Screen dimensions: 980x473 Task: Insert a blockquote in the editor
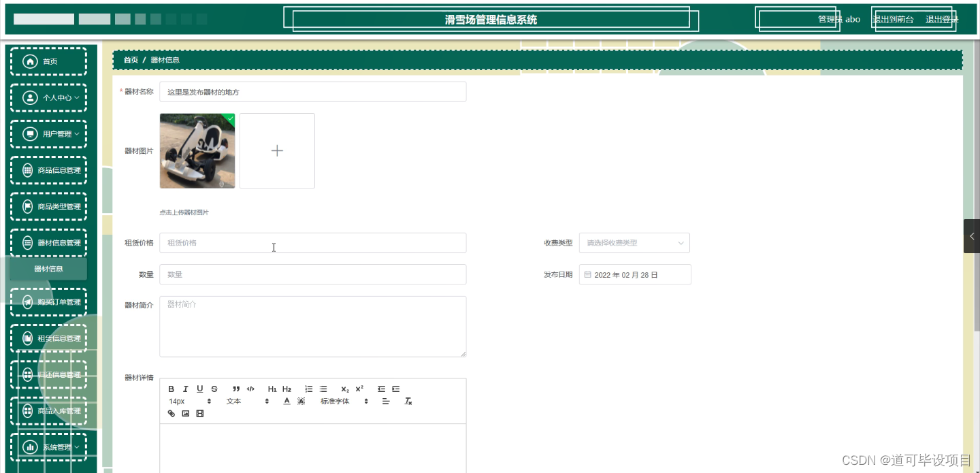click(x=236, y=389)
